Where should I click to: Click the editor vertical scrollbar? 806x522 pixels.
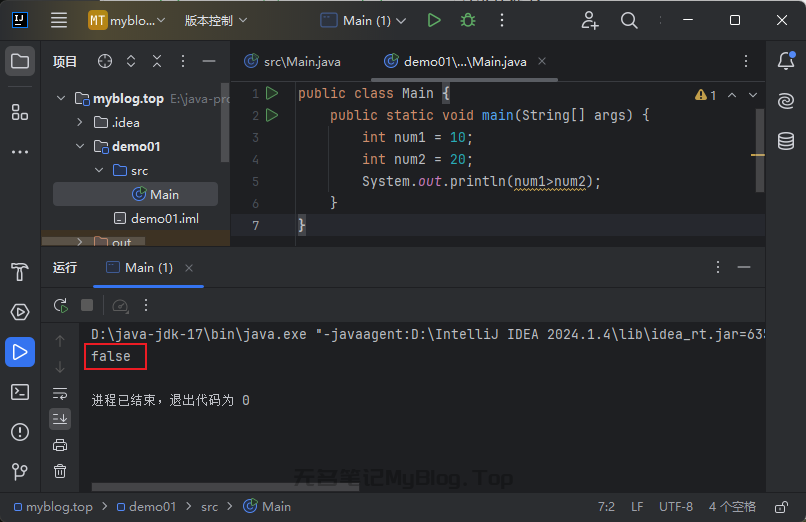tap(759, 151)
